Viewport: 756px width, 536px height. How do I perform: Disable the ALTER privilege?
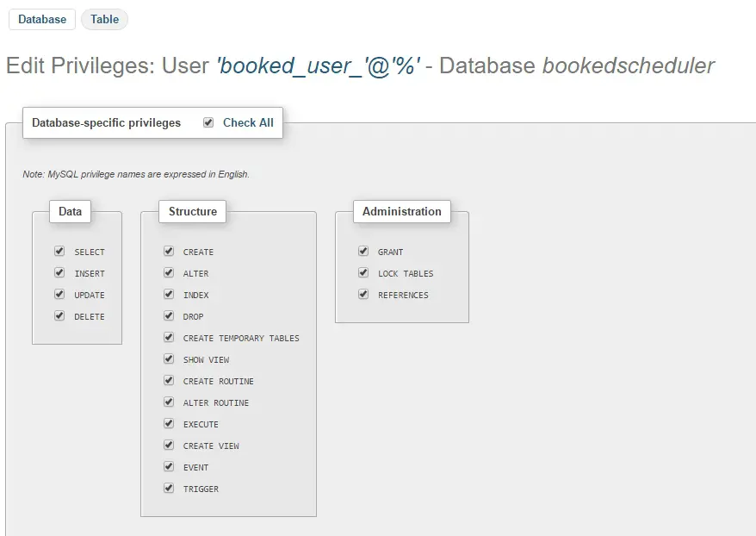point(169,272)
